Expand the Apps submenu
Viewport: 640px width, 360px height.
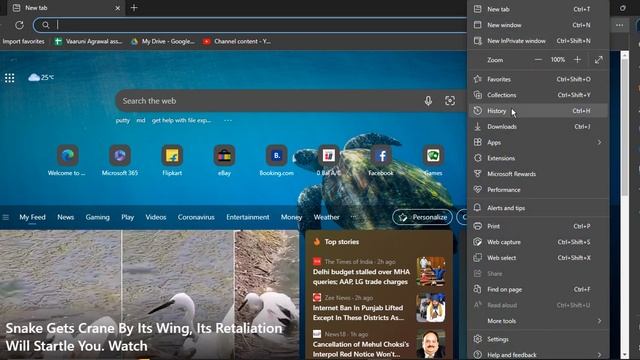pyautogui.click(x=538, y=142)
